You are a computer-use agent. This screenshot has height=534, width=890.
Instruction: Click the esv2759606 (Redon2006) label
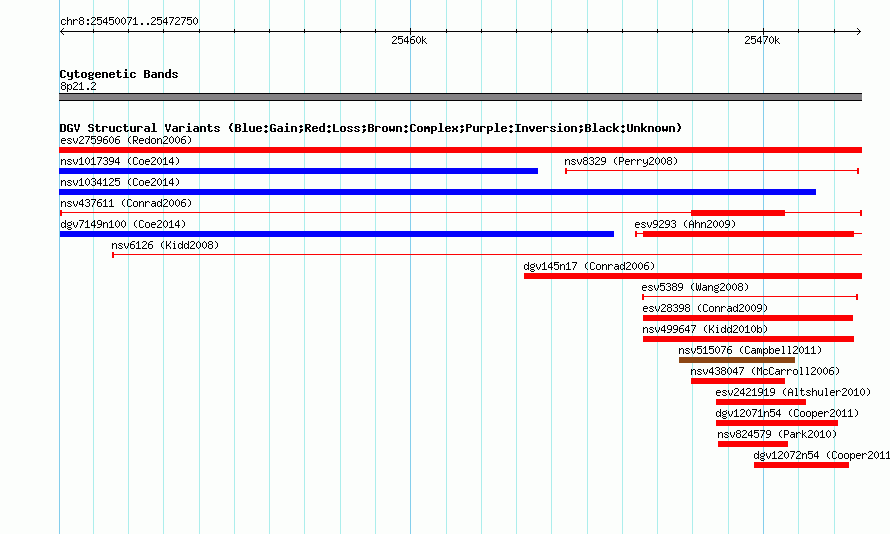tap(126, 140)
